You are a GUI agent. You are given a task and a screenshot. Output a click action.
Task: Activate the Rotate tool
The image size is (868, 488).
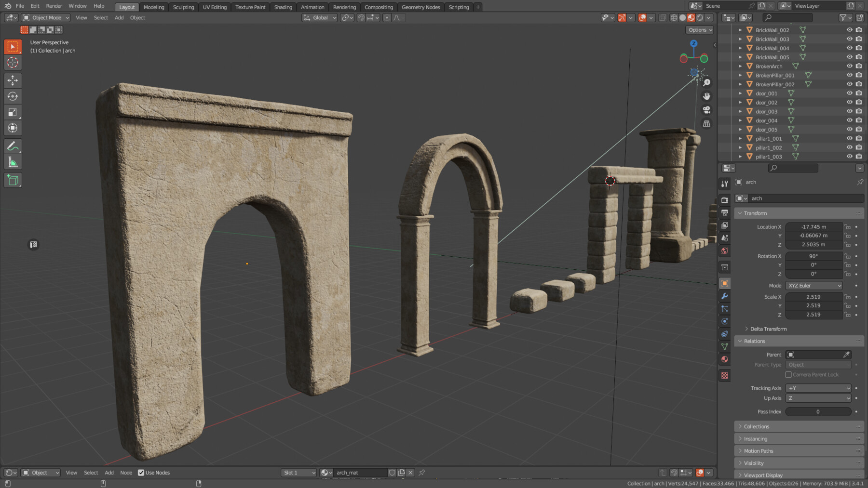pyautogui.click(x=13, y=96)
